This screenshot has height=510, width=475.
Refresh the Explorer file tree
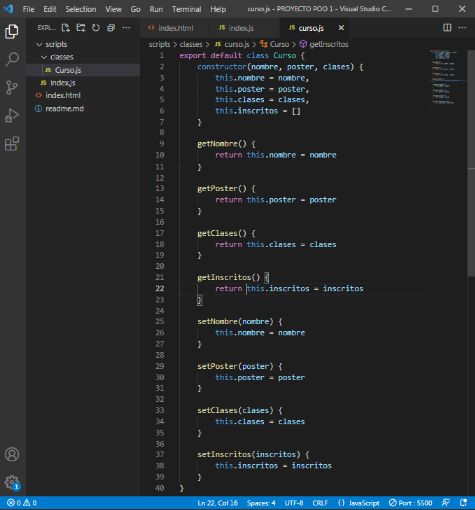point(96,28)
